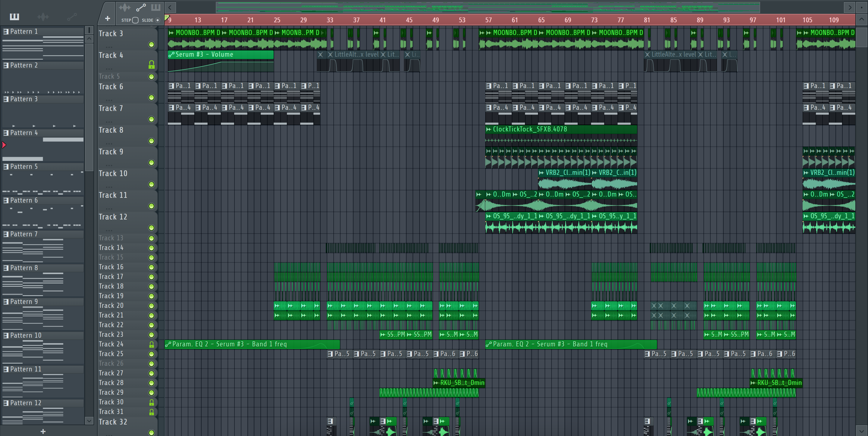Select Pattern 4 in the picker
868x436 pixels.
43,133
